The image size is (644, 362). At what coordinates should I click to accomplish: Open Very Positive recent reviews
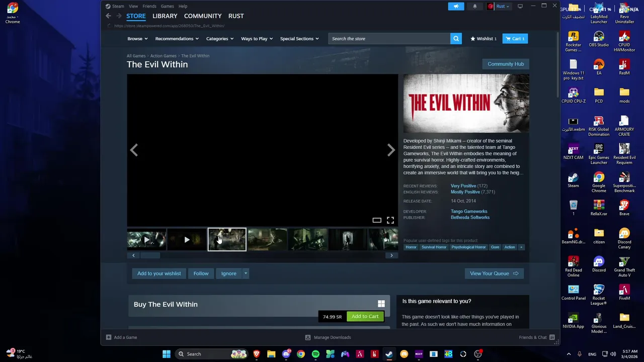[463, 186]
